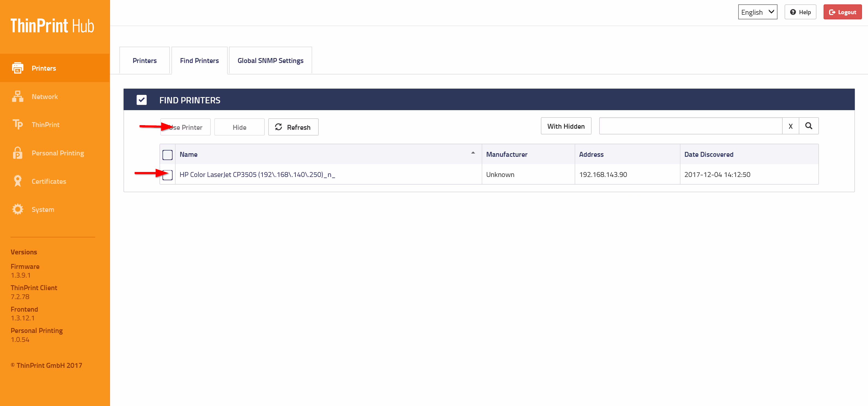Click the ThinPrint Tp sidebar icon

click(x=17, y=124)
